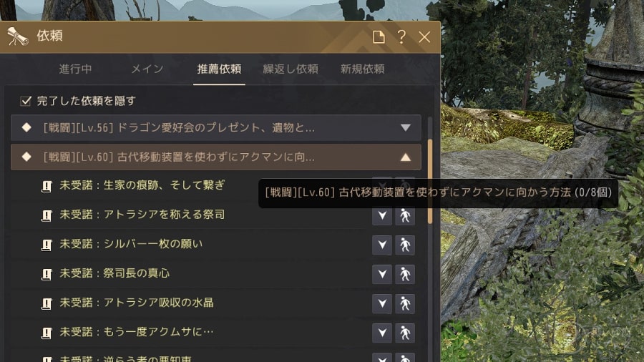Open the quest note page icon
Image resolution: width=644 pixels, height=362 pixels.
379,37
